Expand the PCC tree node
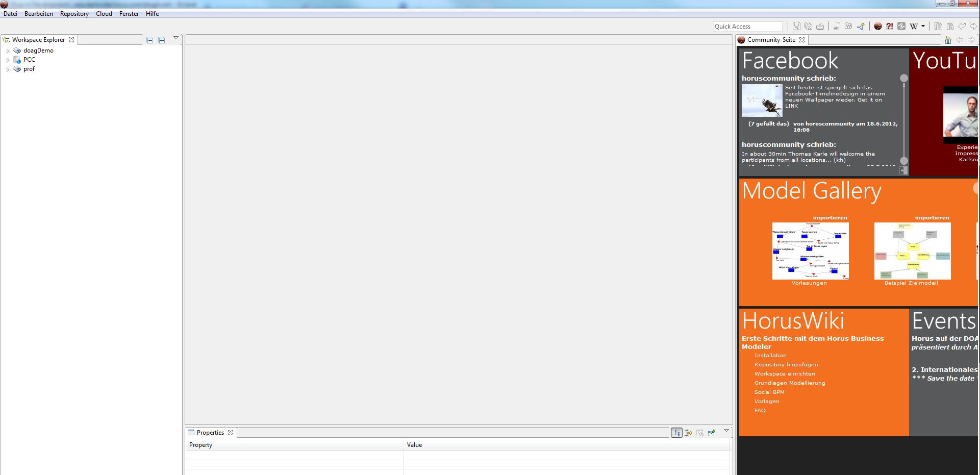This screenshot has height=475, width=980. click(x=8, y=60)
